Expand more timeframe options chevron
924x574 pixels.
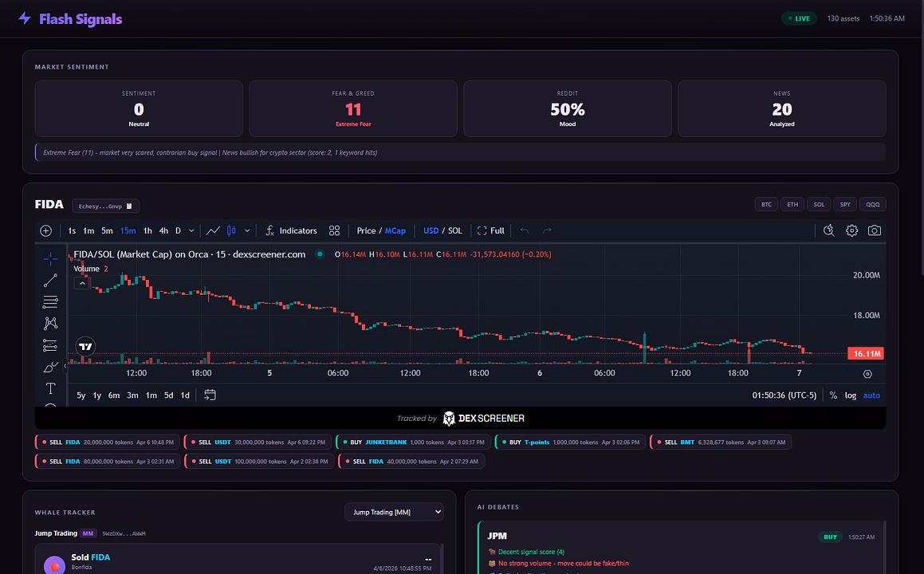[191, 230]
